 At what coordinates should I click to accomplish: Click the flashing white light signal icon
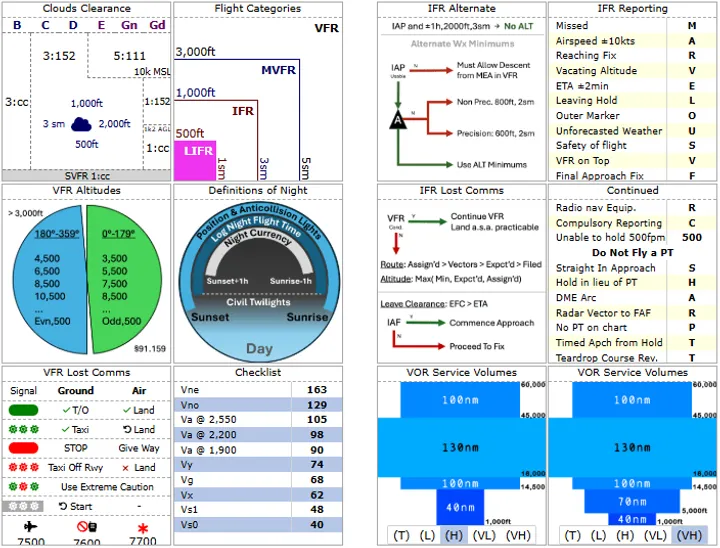[x=23, y=506]
